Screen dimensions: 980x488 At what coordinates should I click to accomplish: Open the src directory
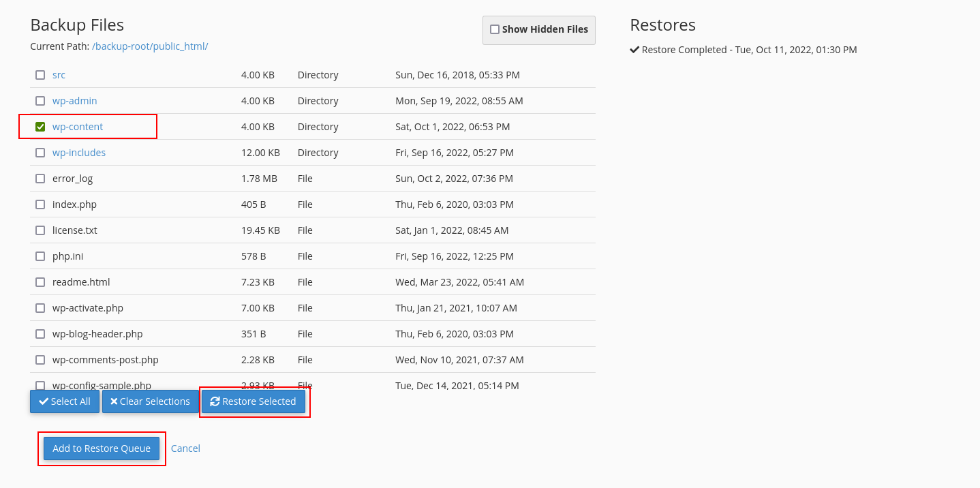[x=59, y=74]
